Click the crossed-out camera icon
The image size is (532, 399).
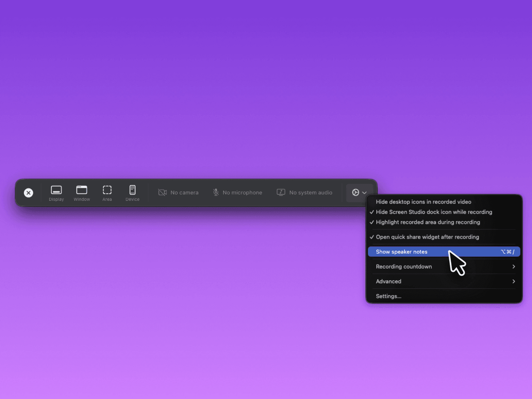point(162,193)
